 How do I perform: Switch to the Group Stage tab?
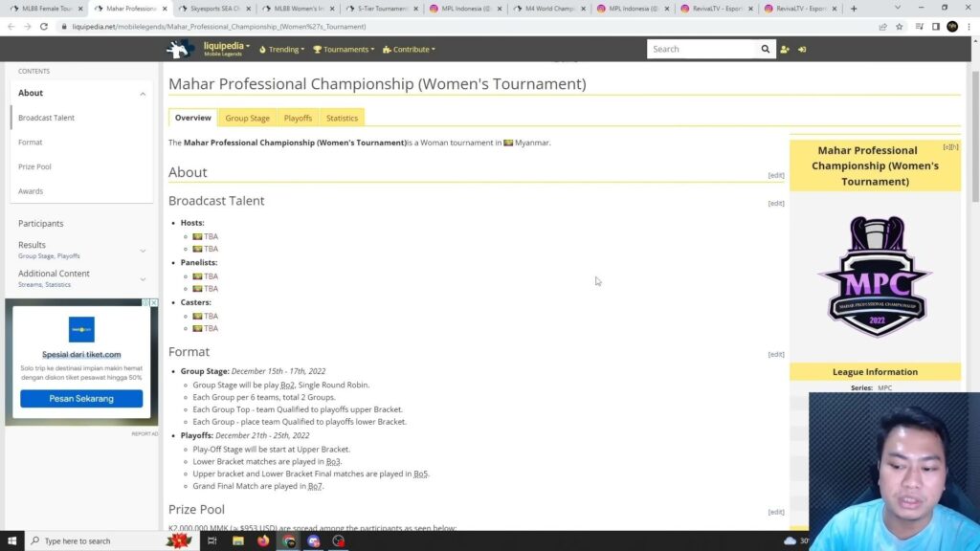point(247,118)
